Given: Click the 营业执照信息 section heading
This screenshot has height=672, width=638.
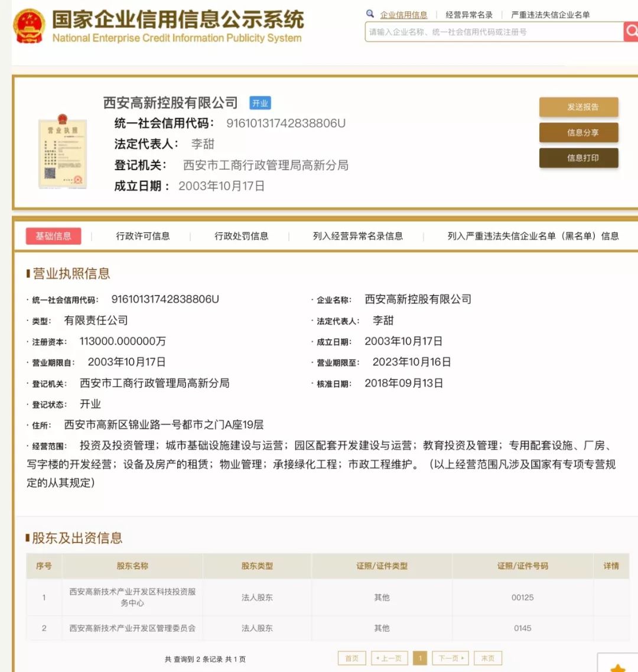Looking at the screenshot, I should pyautogui.click(x=71, y=274).
